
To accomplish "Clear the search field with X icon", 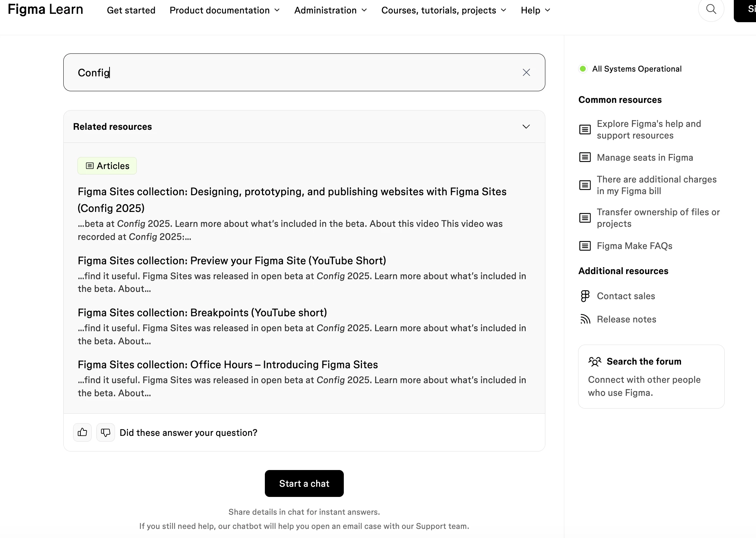I will pos(526,72).
